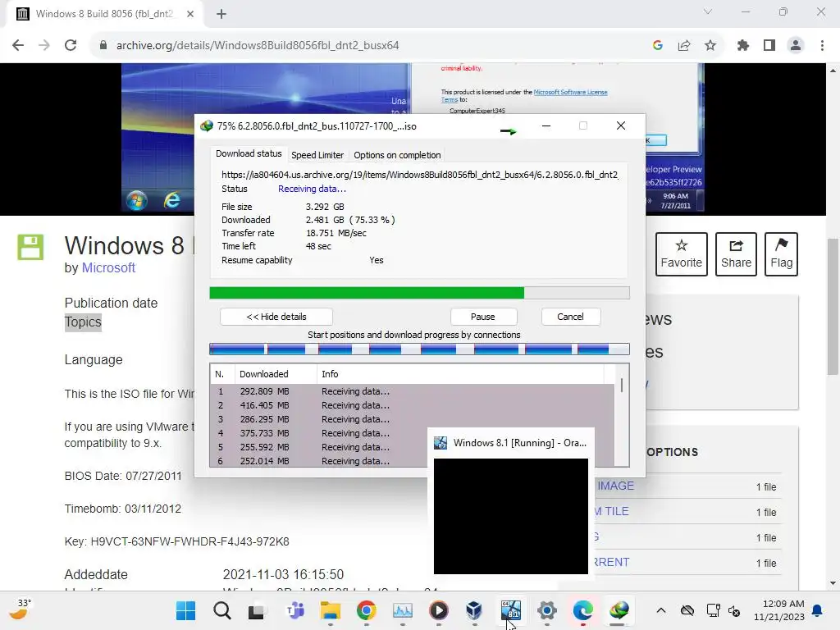840x630 pixels.
Task: Select connection 3 row with 286.295 MB
Action: point(413,419)
